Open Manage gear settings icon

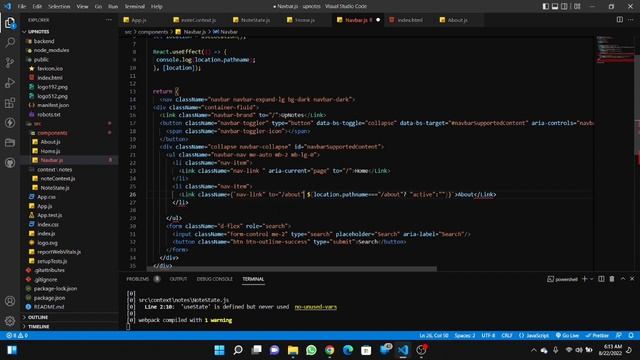click(10, 321)
